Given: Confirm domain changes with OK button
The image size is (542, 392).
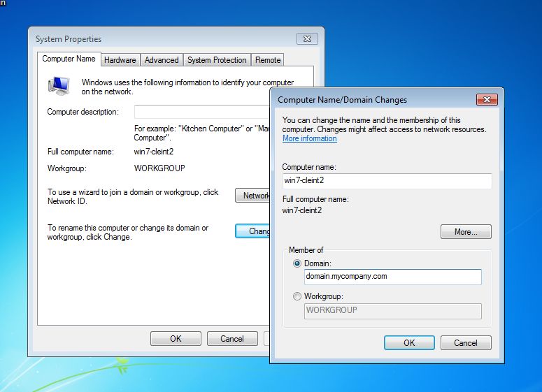Looking at the screenshot, I should [409, 342].
